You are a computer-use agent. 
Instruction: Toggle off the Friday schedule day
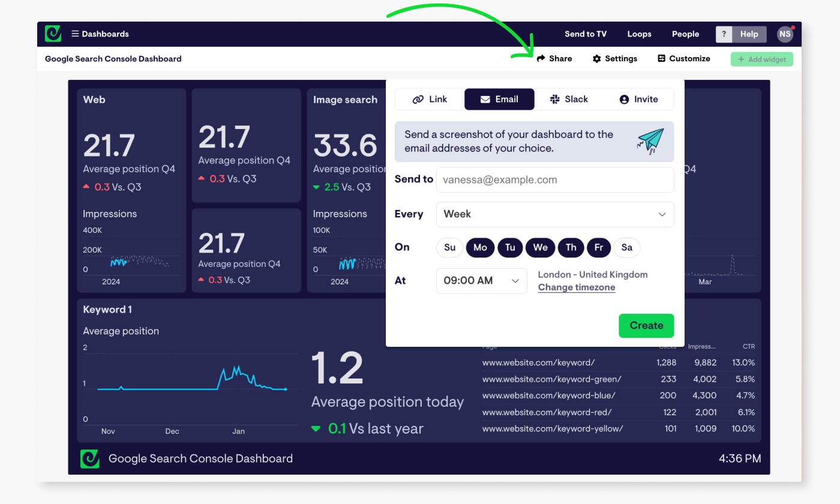(x=599, y=247)
